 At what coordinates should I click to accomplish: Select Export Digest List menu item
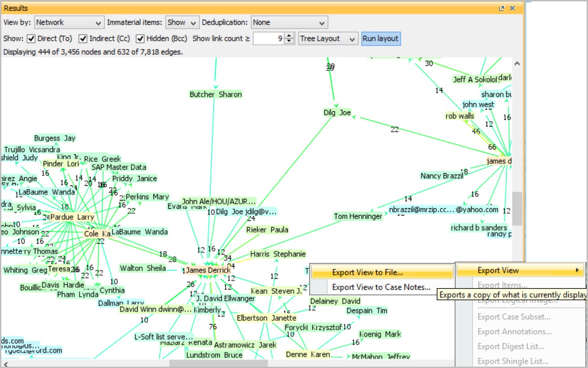511,346
